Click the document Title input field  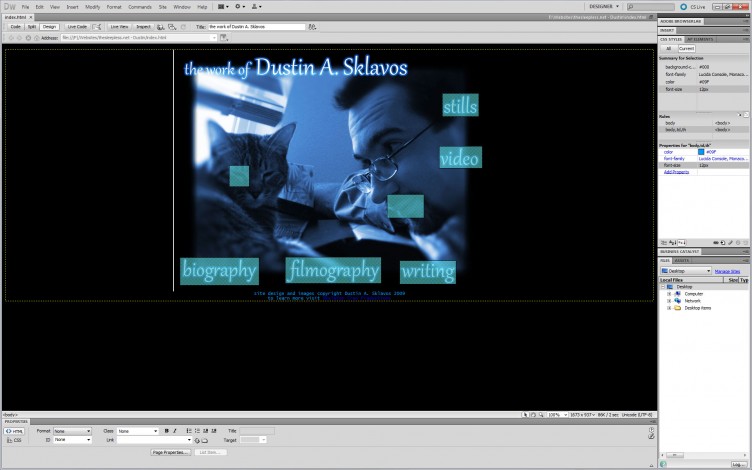(x=257, y=27)
